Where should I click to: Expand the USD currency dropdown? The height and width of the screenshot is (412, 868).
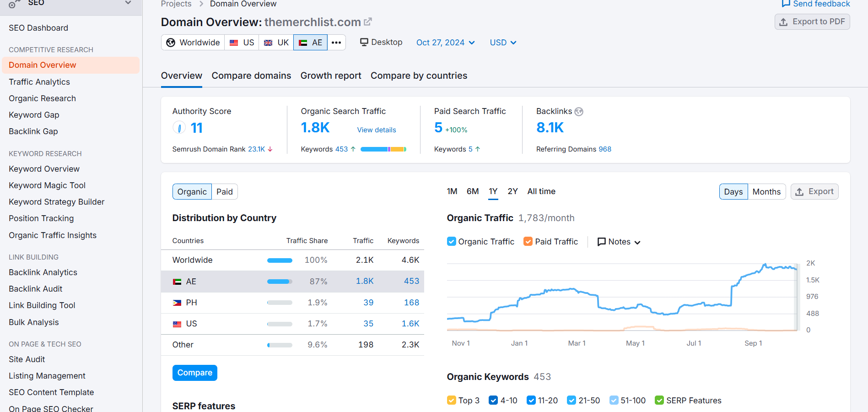point(503,43)
